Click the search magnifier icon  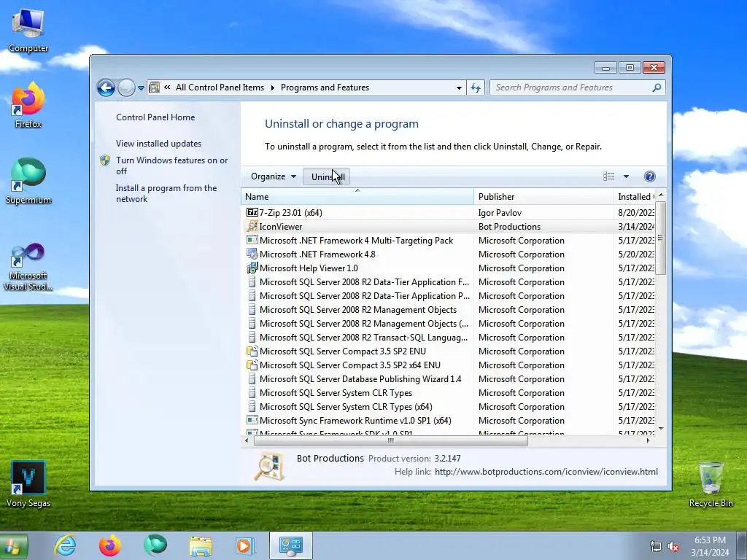(x=657, y=87)
